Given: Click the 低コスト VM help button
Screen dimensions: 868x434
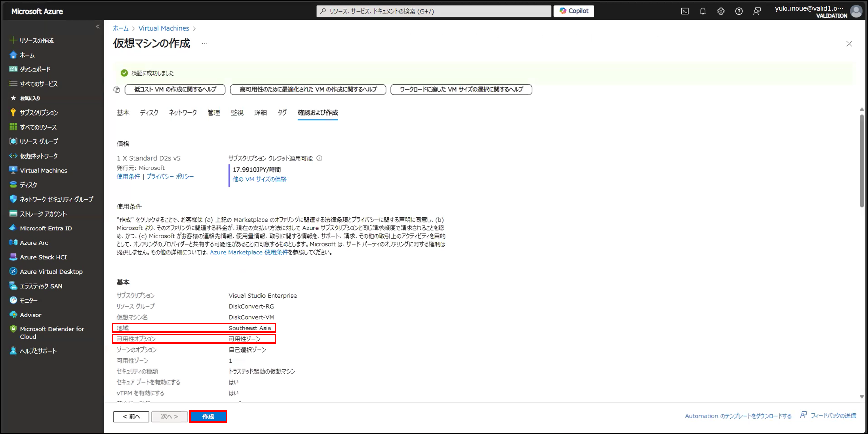Looking at the screenshot, I should coord(175,90).
